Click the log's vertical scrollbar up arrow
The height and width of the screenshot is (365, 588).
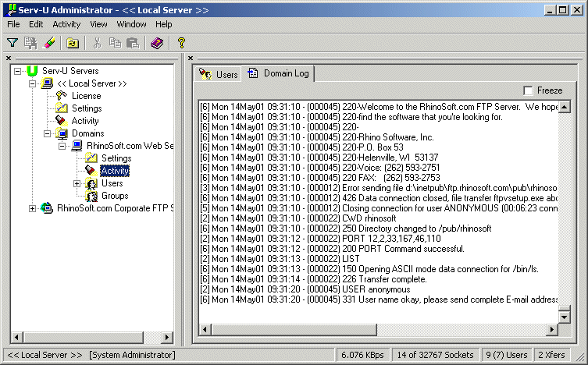click(x=565, y=106)
